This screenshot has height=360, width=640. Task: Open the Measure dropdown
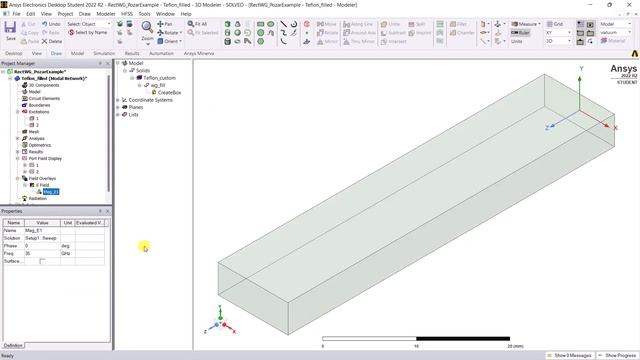(539, 24)
